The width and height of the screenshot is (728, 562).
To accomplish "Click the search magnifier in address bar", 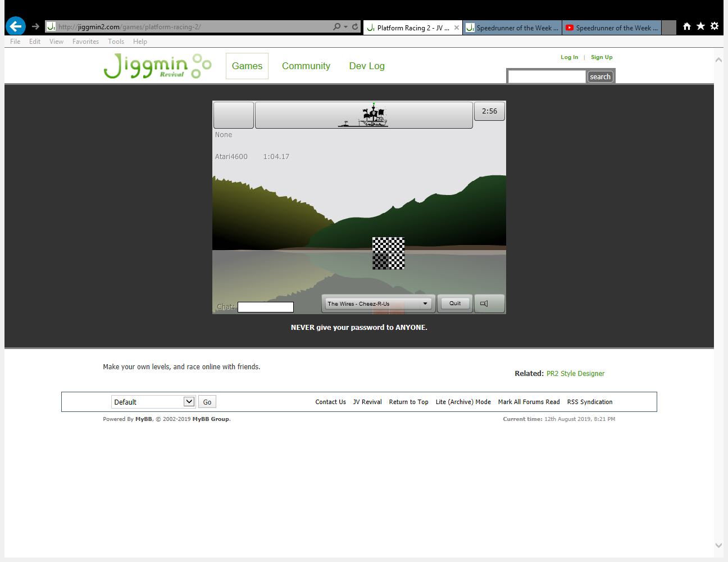I will (x=336, y=26).
